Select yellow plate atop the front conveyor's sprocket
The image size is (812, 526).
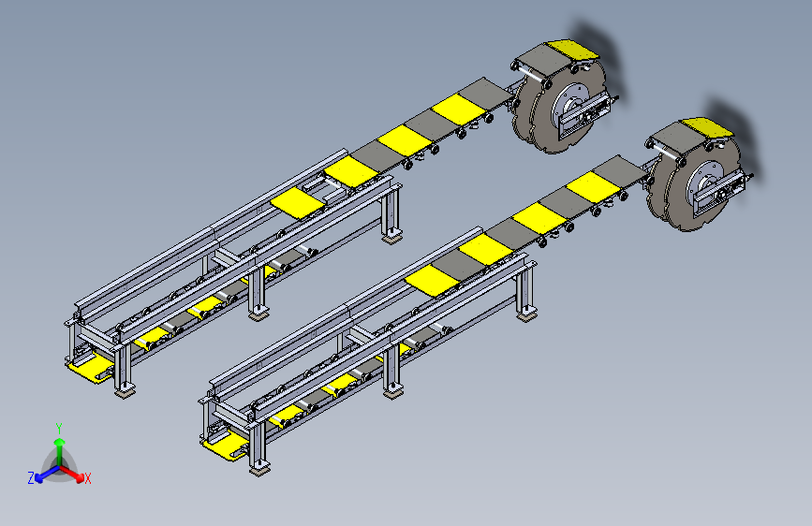[x=707, y=127]
